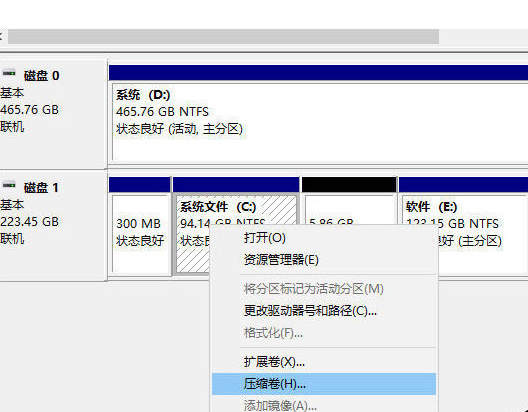Click 将分区标记为活动分区(M) entry

coord(313,288)
